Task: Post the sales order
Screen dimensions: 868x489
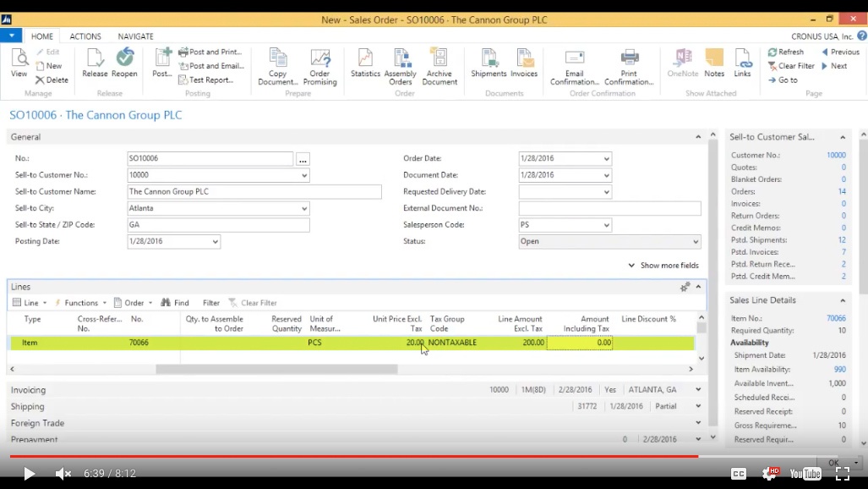Action: tap(162, 63)
